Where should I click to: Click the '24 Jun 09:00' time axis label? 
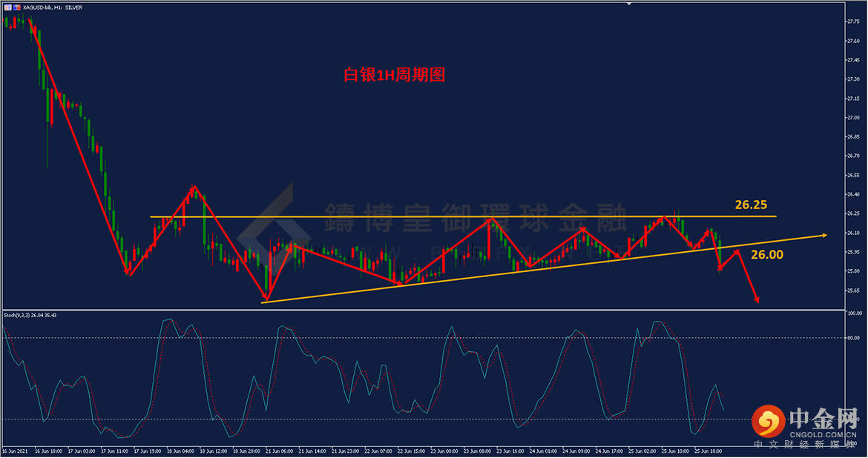[576, 451]
